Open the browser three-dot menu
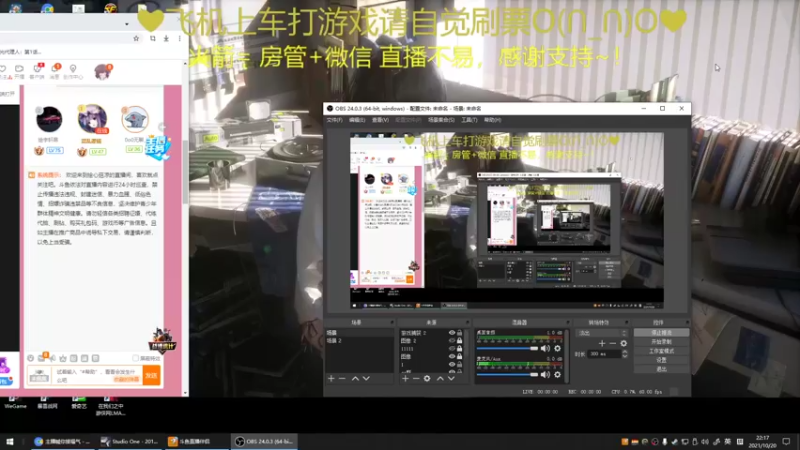800x450 pixels. (180, 38)
